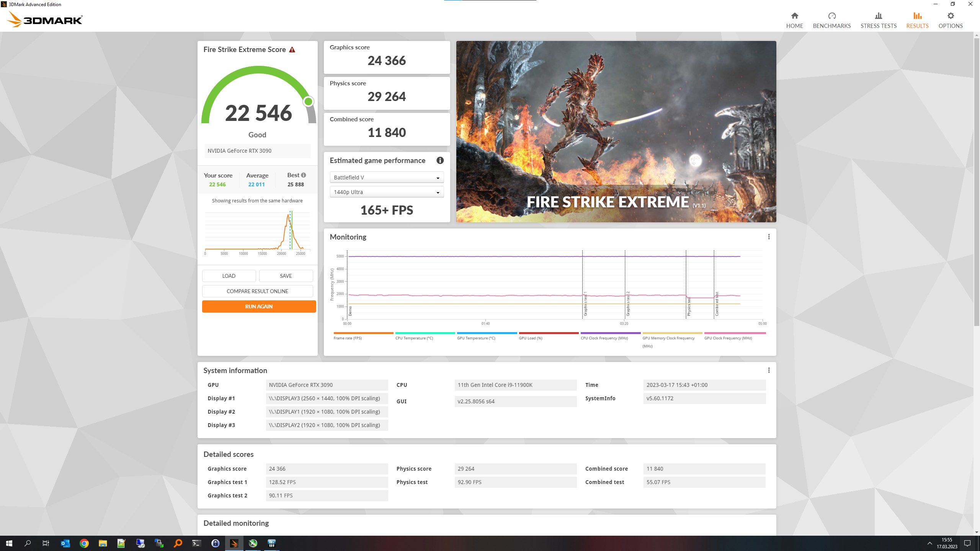Click the COMPARE RESULT ONLINE button
The width and height of the screenshot is (980, 551).
point(258,291)
